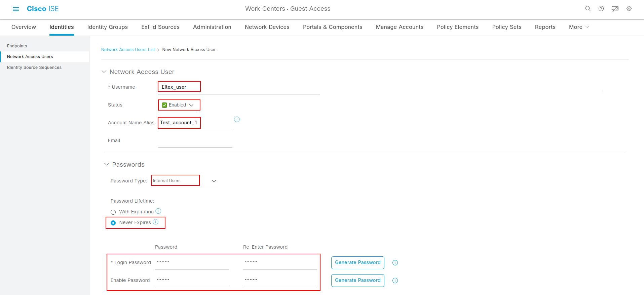Collapse the Network Access User section
This screenshot has width=644, height=295.
tap(104, 72)
